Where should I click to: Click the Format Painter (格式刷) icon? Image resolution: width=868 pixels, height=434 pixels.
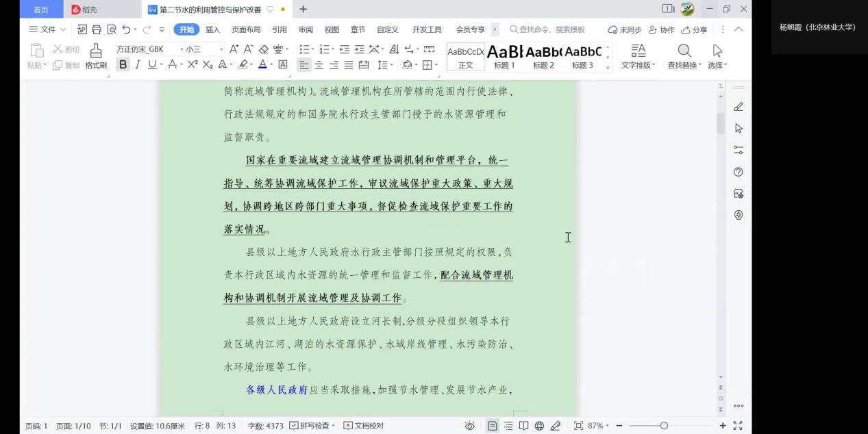coord(96,56)
